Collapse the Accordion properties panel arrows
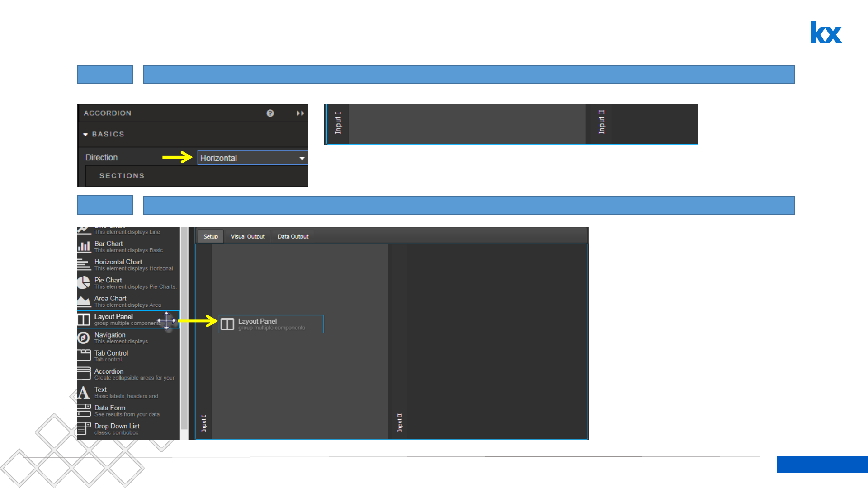Viewport: 868px width, 488px height. click(300, 113)
